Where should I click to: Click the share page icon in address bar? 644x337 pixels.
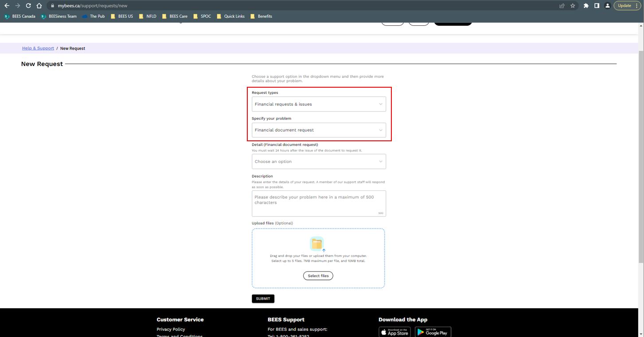click(562, 6)
